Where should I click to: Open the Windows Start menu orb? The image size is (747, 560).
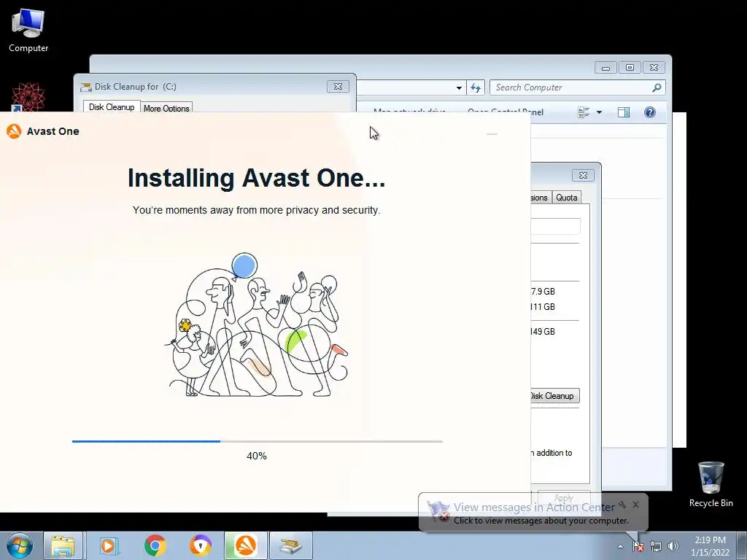[x=19, y=545]
